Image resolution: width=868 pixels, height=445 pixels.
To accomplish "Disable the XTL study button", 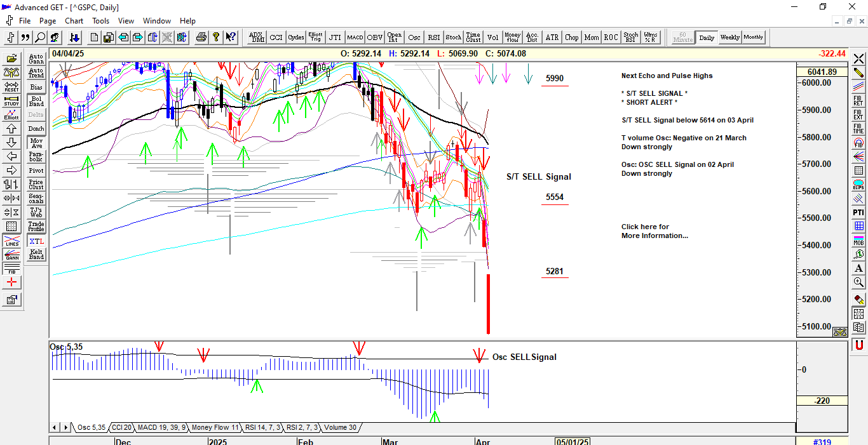I will pyautogui.click(x=36, y=241).
